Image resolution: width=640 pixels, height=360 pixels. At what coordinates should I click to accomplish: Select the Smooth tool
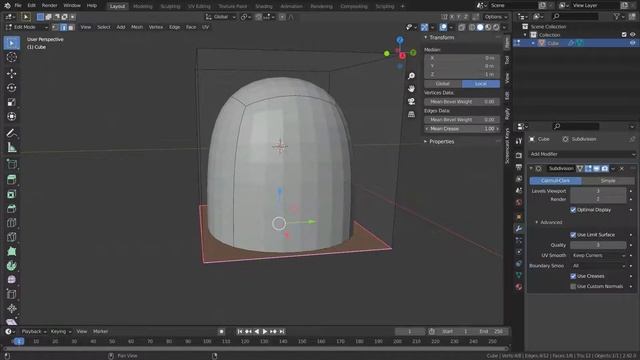coord(11,280)
